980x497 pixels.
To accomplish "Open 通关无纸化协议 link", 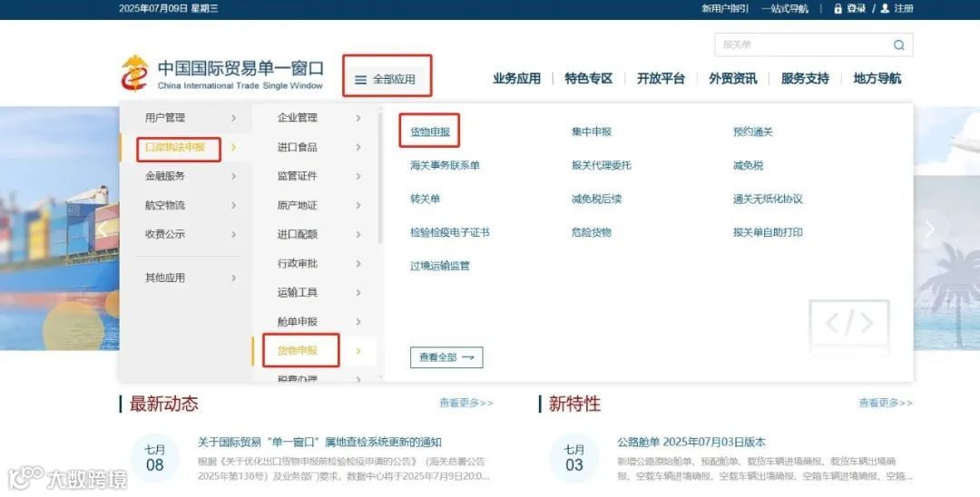I will pyautogui.click(x=768, y=200).
